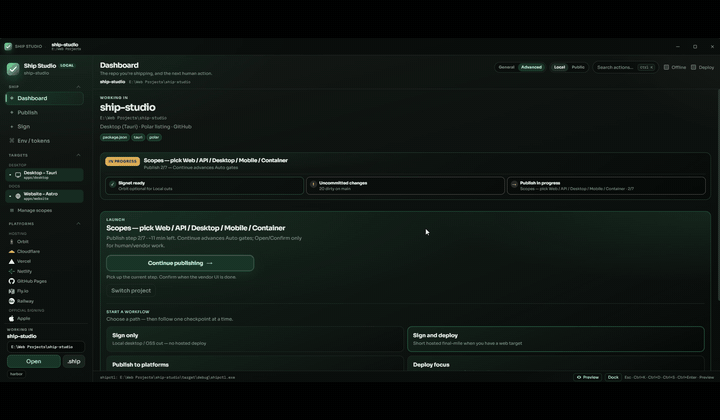Click the Uncommitted changes warning icon
The image size is (720, 420).
[313, 185]
